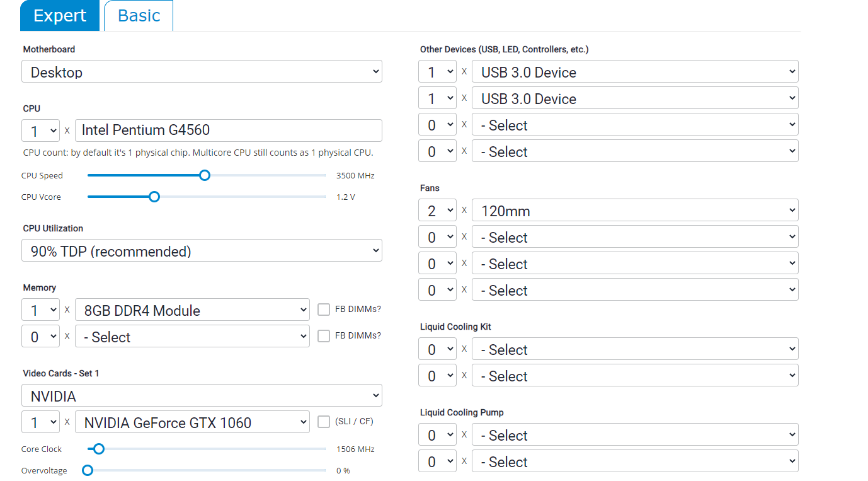
Task: Click the Overvoltage slider handle
Action: point(88,470)
